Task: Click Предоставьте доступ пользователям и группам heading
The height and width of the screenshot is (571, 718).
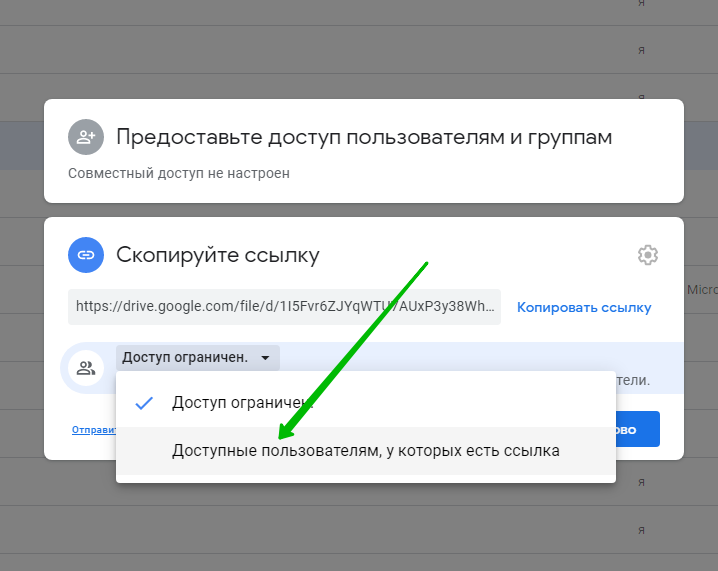Action: pyautogui.click(x=364, y=137)
